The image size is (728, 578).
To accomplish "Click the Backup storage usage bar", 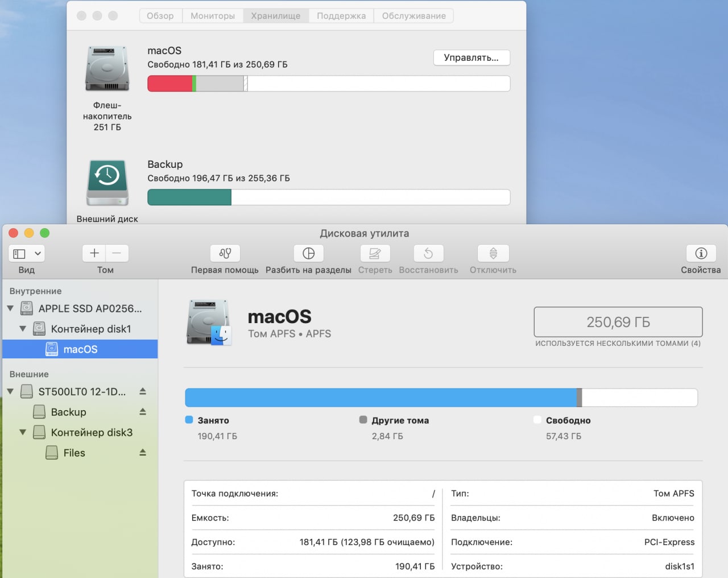I will pyautogui.click(x=329, y=197).
